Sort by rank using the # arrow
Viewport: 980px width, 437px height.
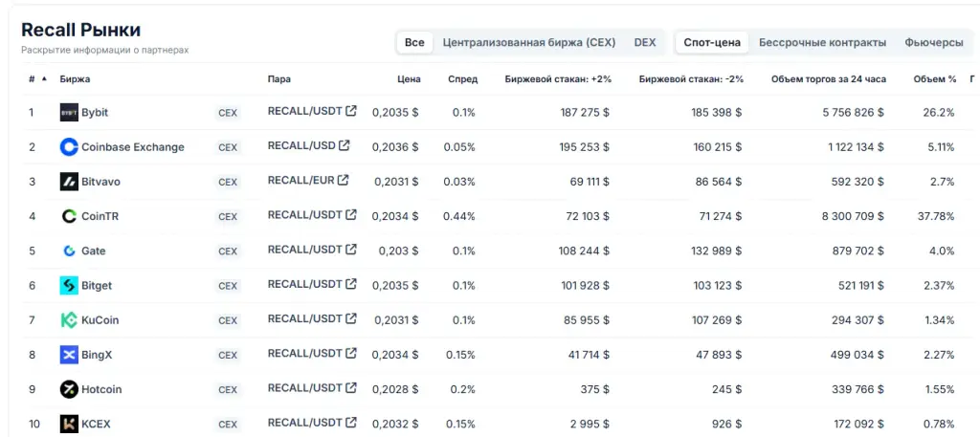pyautogui.click(x=44, y=79)
